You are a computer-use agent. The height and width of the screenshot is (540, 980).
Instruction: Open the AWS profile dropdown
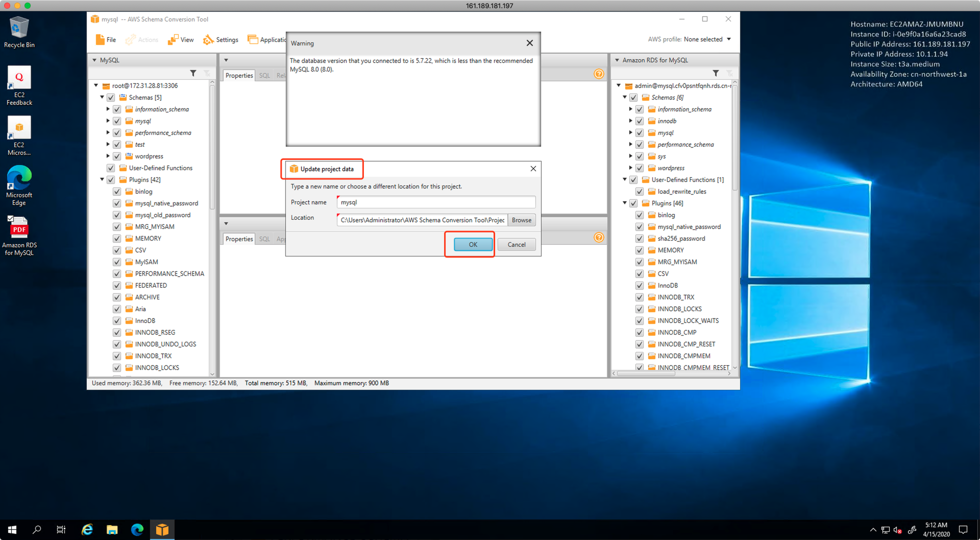coord(728,39)
